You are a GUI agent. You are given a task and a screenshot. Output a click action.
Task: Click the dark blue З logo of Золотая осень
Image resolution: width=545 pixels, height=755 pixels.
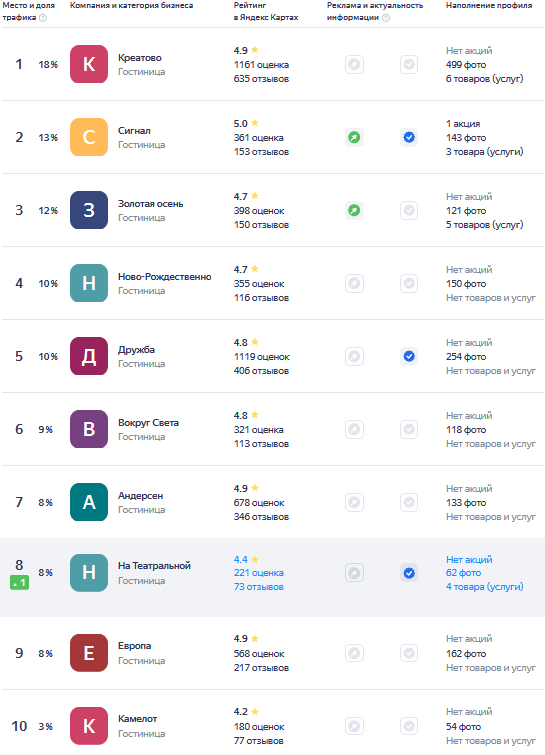pos(89,210)
